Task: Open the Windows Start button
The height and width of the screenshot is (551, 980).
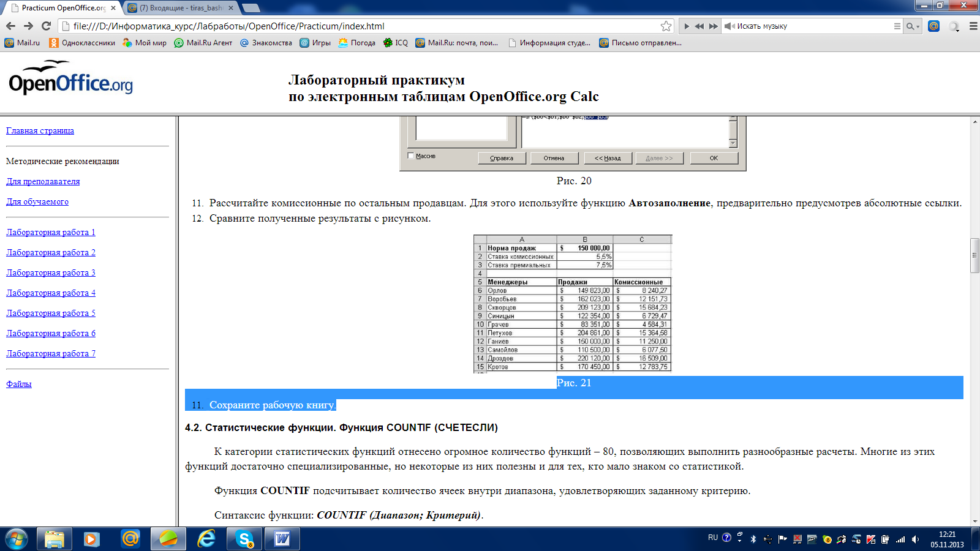Action: [17, 539]
